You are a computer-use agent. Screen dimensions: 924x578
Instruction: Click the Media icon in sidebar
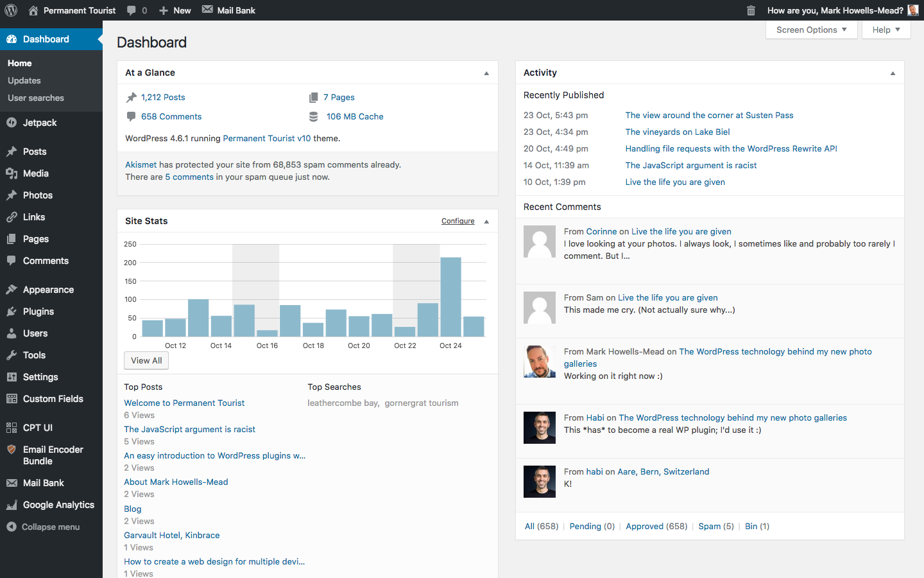tap(12, 173)
